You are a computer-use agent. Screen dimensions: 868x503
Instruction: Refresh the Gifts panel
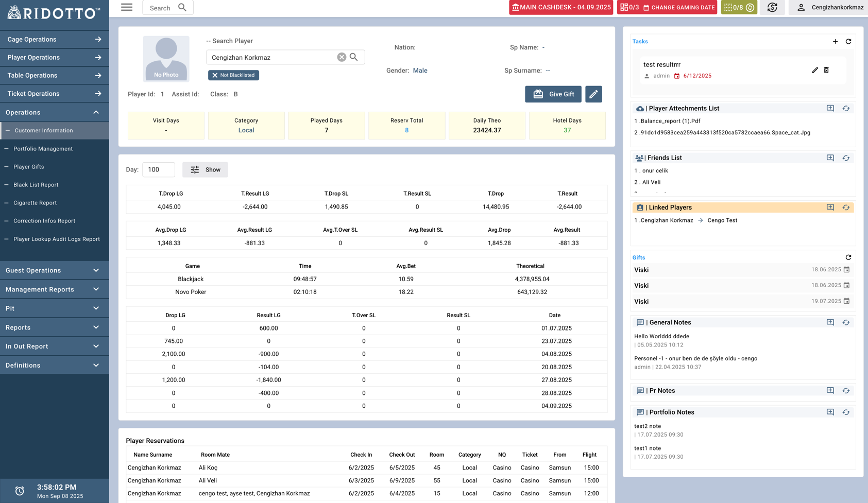(x=848, y=257)
